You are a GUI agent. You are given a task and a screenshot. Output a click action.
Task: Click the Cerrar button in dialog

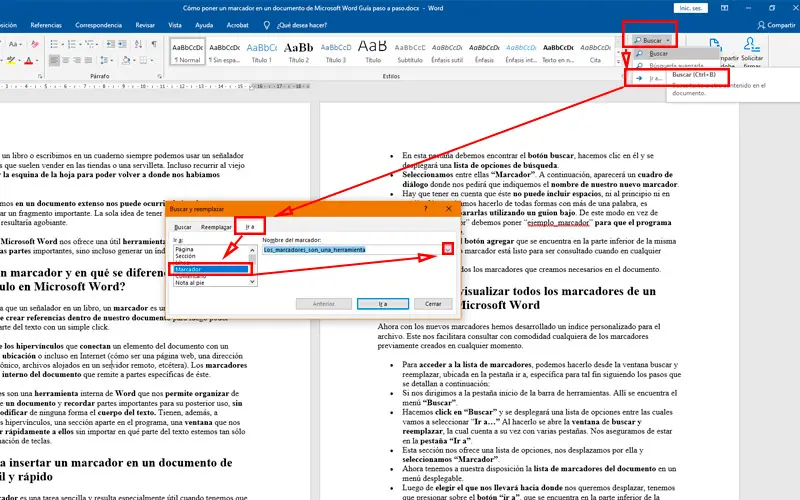click(x=433, y=304)
